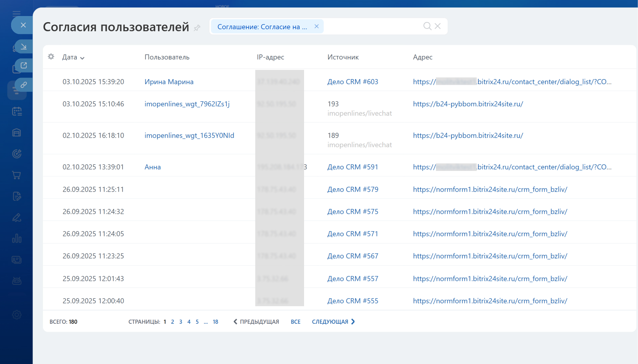Viewport: 638px width, 364px height.
Task: Close the slider panel with X button
Action: tap(23, 25)
